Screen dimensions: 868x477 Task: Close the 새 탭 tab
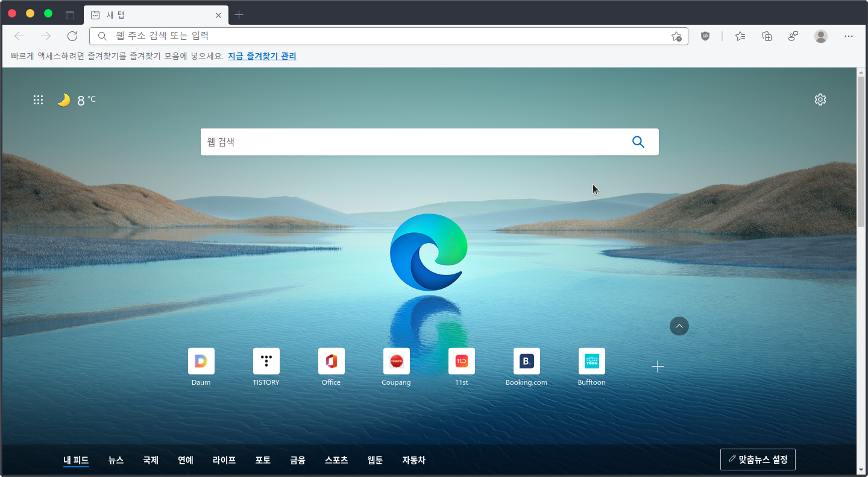coord(218,15)
